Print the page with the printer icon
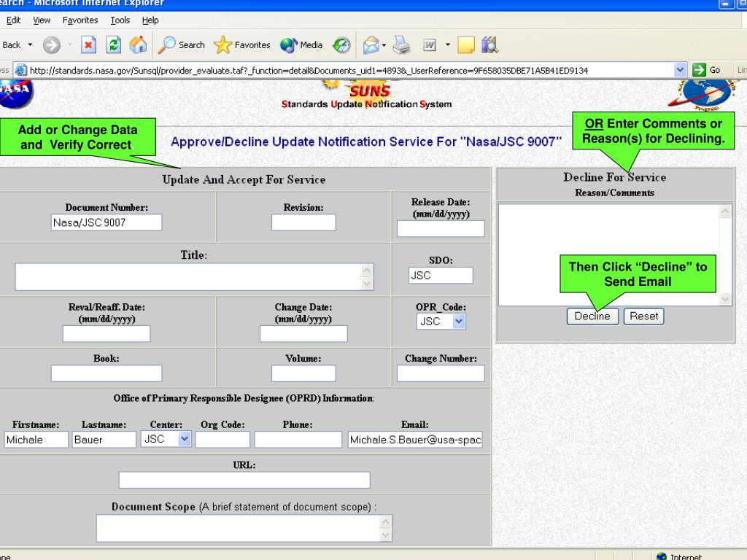Image resolution: width=747 pixels, height=560 pixels. 401,45
